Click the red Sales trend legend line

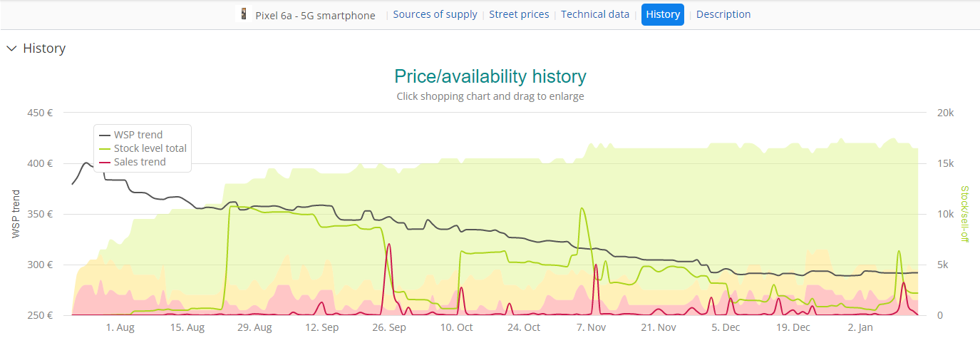105,162
